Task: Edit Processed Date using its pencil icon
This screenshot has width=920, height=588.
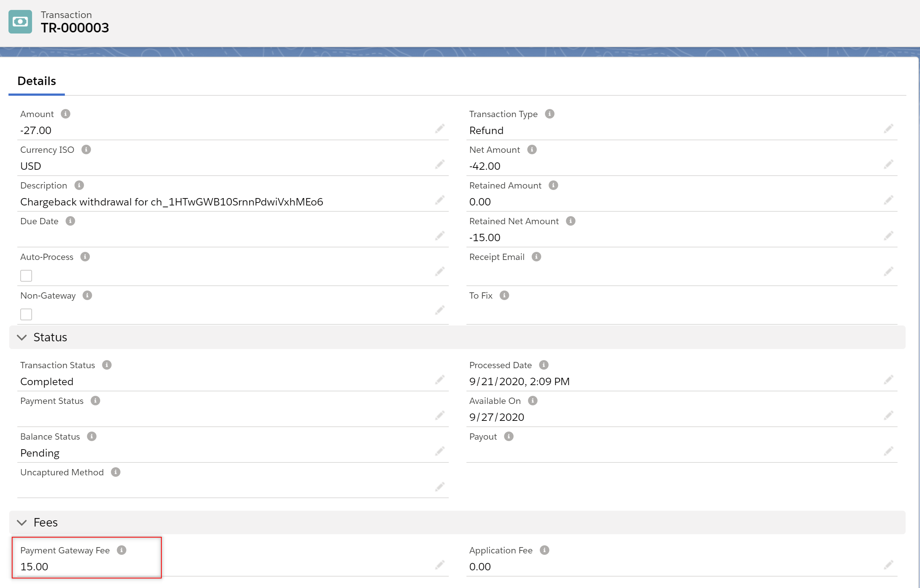Action: point(888,380)
